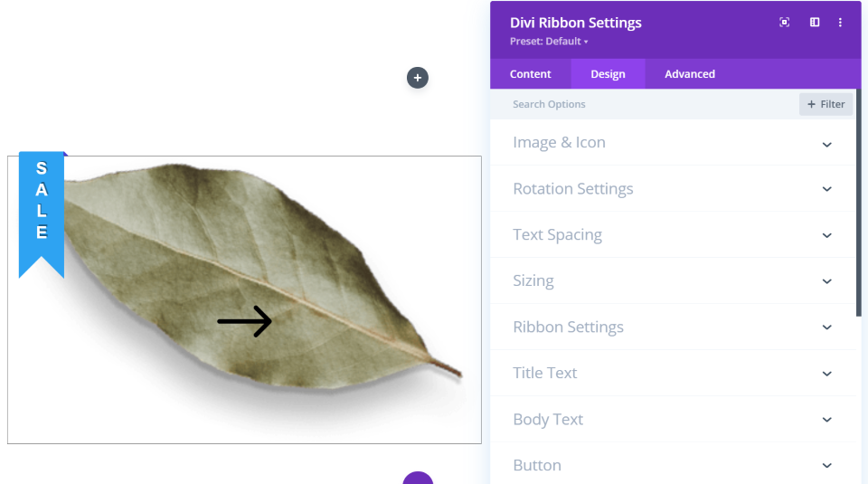Expand the Image & Icon section
Screen dimensions: 868x484
pos(673,143)
